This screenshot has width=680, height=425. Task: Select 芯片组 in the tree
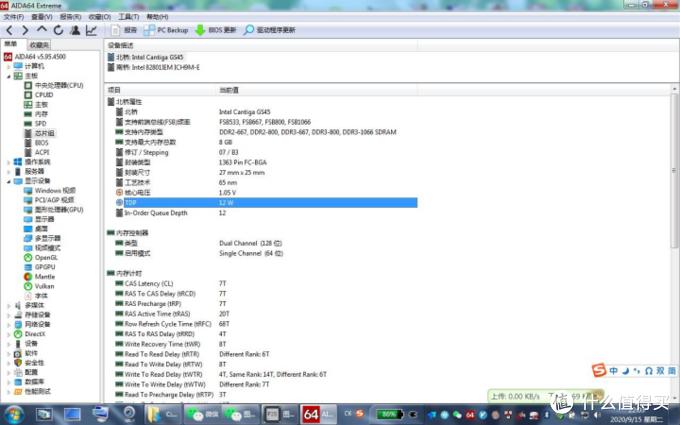tap(39, 133)
